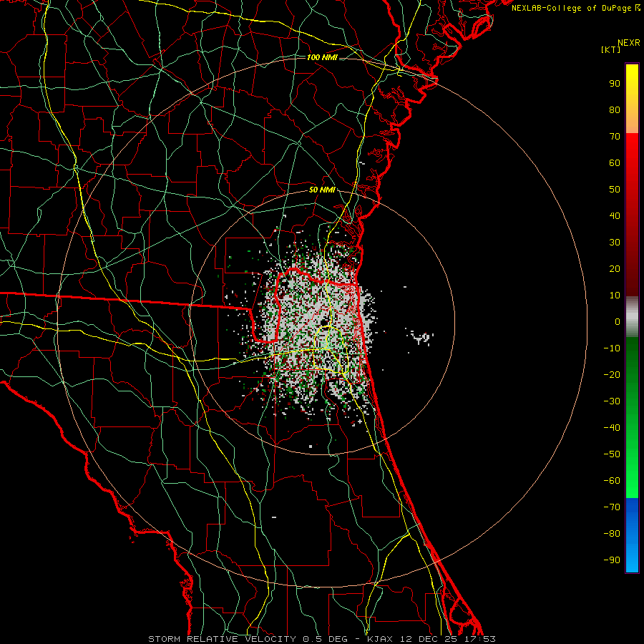Image resolution: width=644 pixels, height=644 pixels.
Task: Pick the blue bottom segment of color bar
Action: pos(632,535)
